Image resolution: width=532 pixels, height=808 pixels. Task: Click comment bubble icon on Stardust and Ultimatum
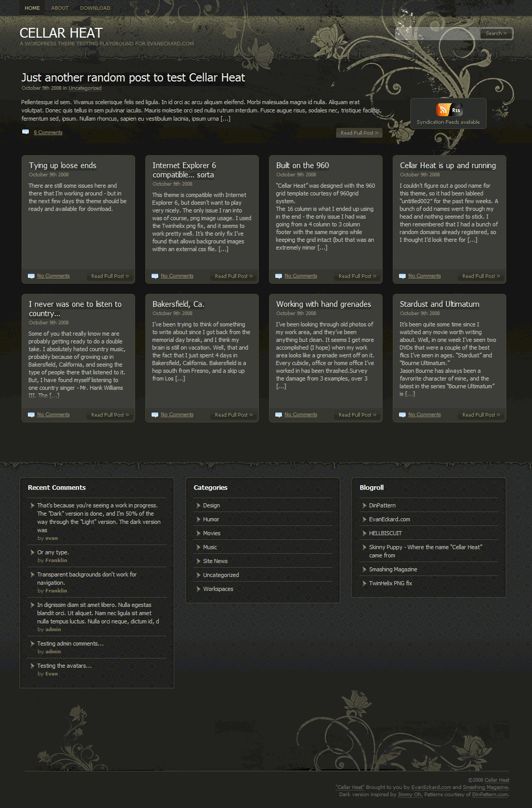tap(402, 415)
